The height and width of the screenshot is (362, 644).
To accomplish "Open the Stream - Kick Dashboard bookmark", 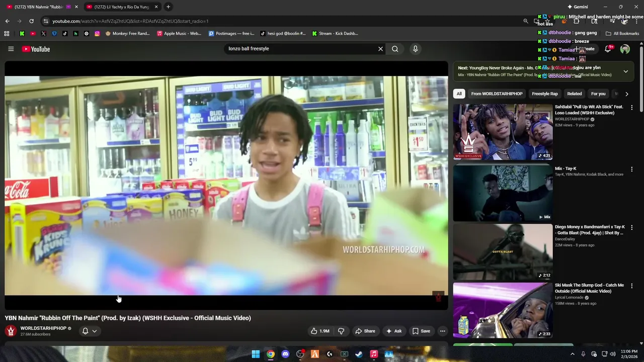I will pos(335,34).
